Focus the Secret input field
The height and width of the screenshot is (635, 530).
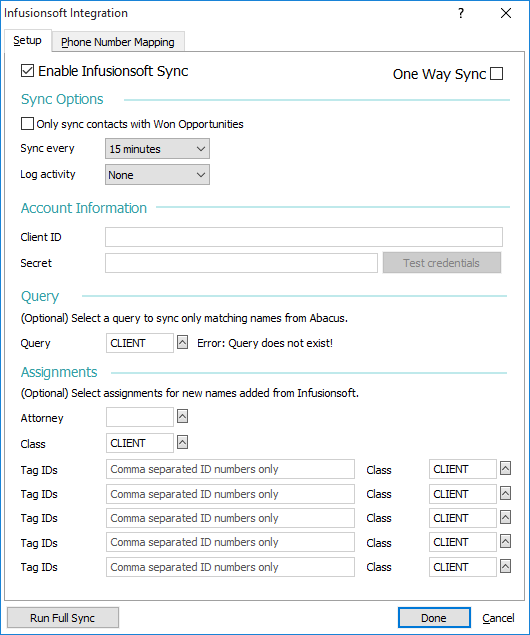coord(241,263)
